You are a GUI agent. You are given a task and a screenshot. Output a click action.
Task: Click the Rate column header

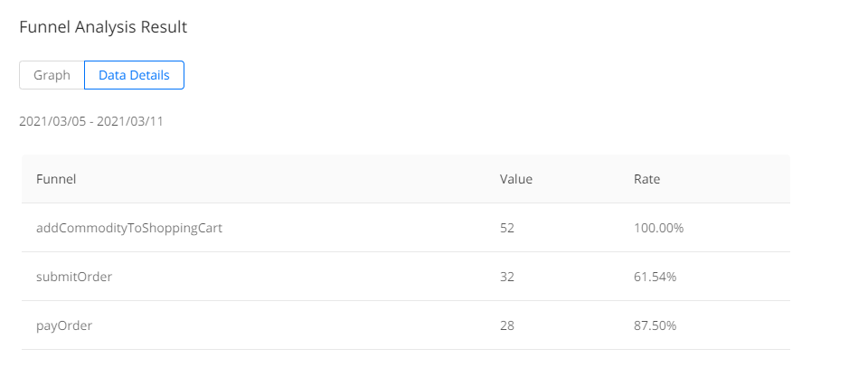(647, 179)
